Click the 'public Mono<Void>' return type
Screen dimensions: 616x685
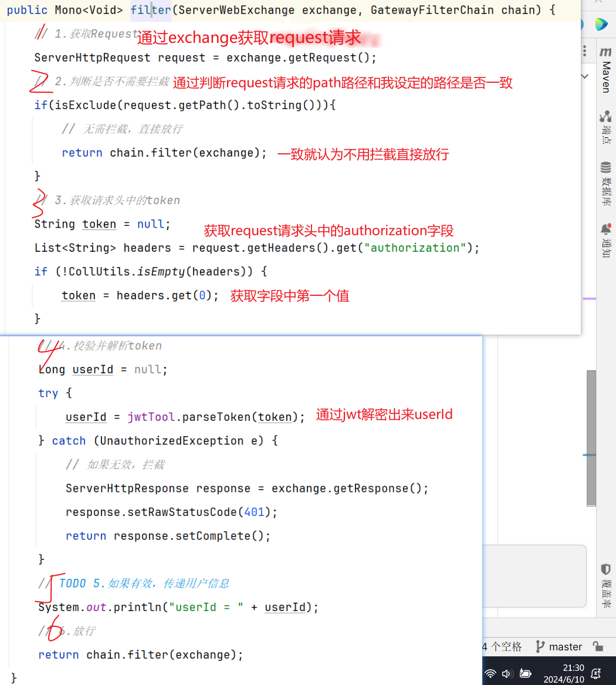tap(65, 9)
